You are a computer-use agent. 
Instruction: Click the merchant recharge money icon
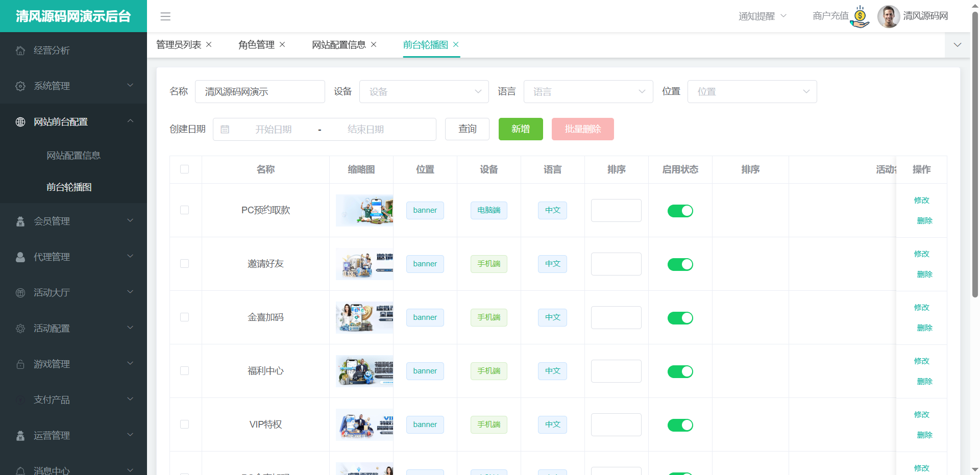(860, 17)
